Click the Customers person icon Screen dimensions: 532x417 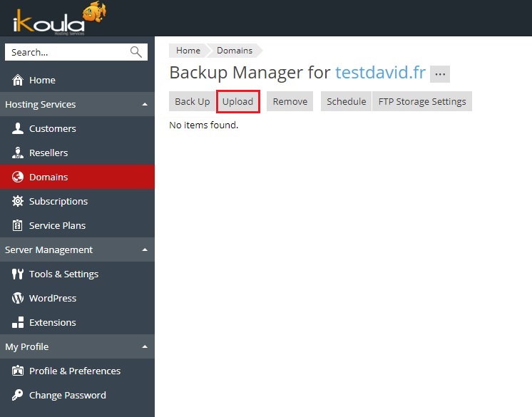pyautogui.click(x=18, y=128)
